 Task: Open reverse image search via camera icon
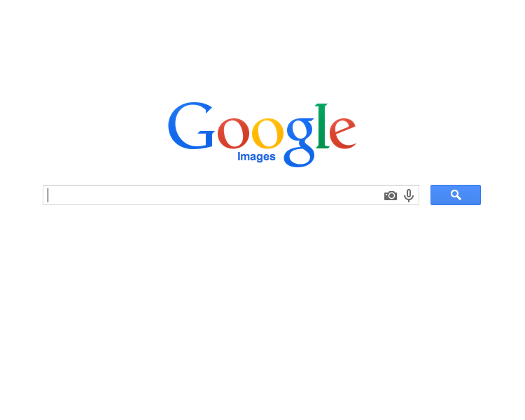tap(390, 195)
